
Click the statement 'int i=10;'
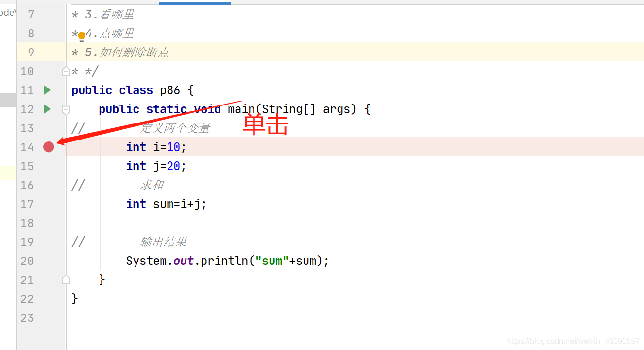(x=156, y=147)
